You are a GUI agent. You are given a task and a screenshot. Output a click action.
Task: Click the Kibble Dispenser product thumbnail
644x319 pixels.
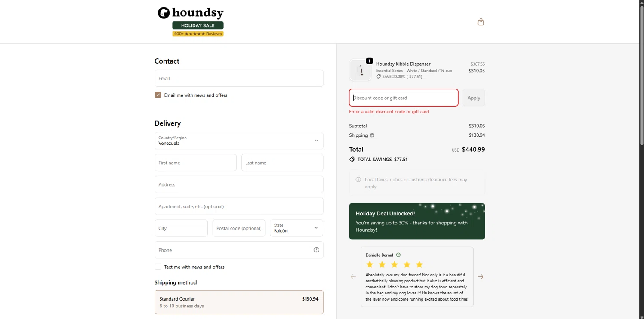point(360,71)
